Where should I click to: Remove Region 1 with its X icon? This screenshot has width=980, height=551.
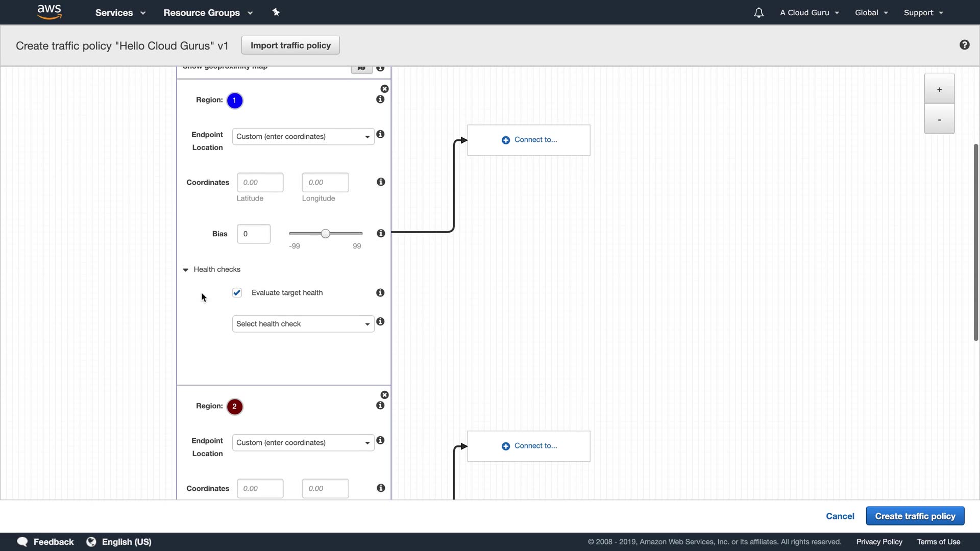pos(384,89)
